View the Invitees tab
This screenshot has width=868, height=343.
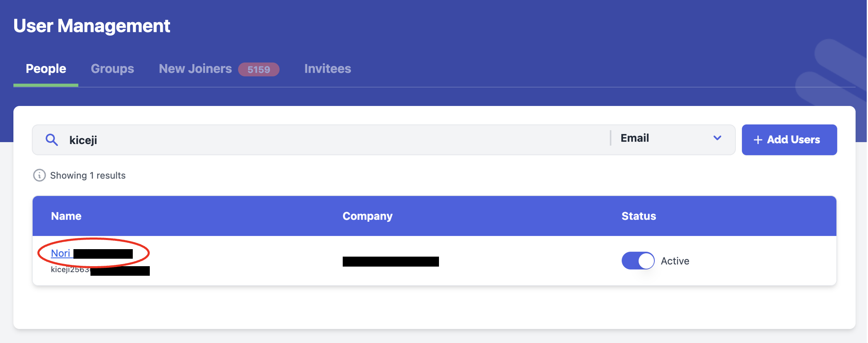(327, 69)
